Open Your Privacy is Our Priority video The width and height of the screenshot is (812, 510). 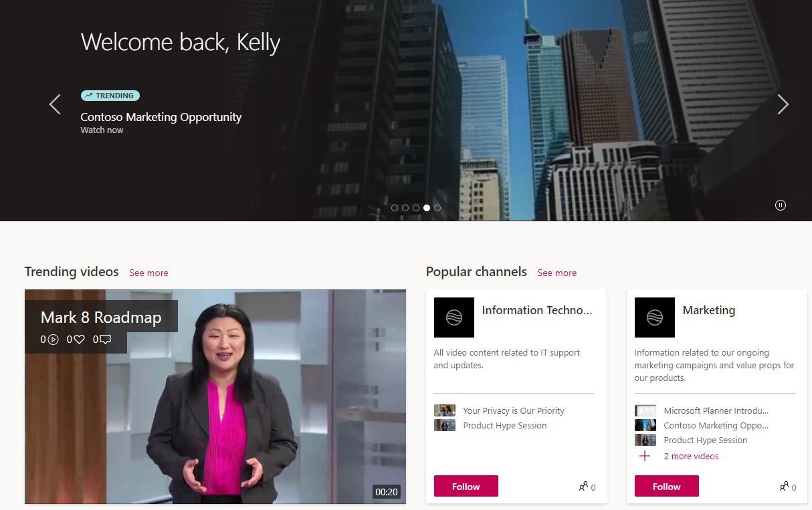tap(514, 410)
